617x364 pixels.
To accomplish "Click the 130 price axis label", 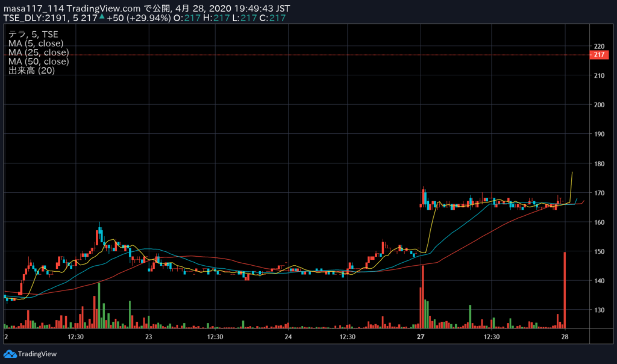I will tap(600, 310).
